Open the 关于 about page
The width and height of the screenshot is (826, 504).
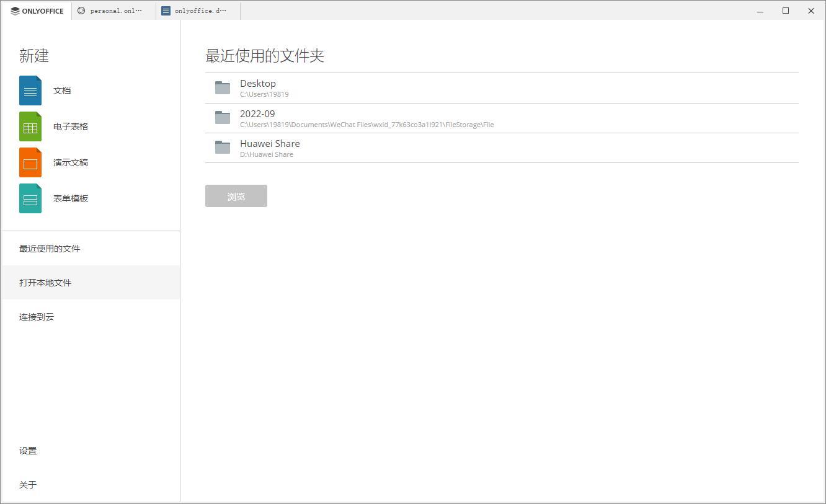click(x=28, y=485)
